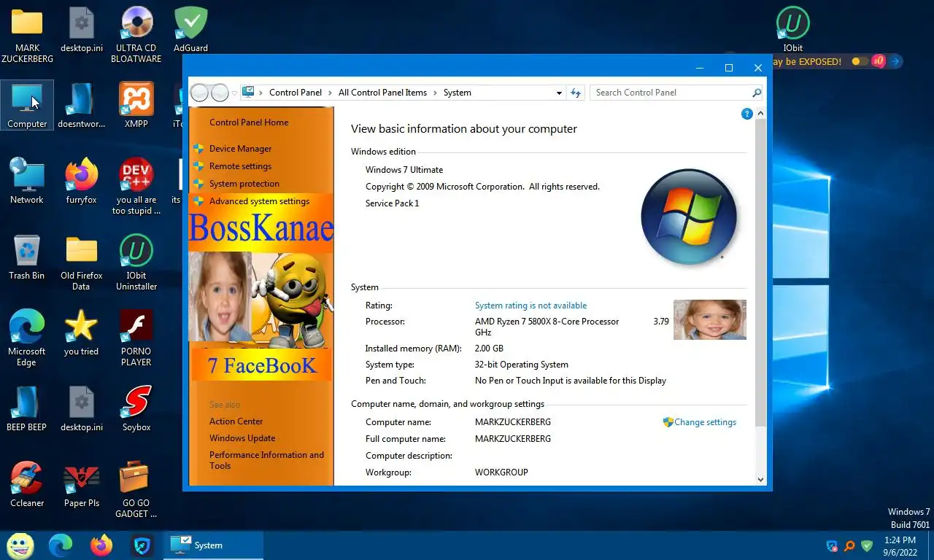934x560 pixels.
Task: Expand the Control Panel breadcrumb arrow
Action: (330, 93)
